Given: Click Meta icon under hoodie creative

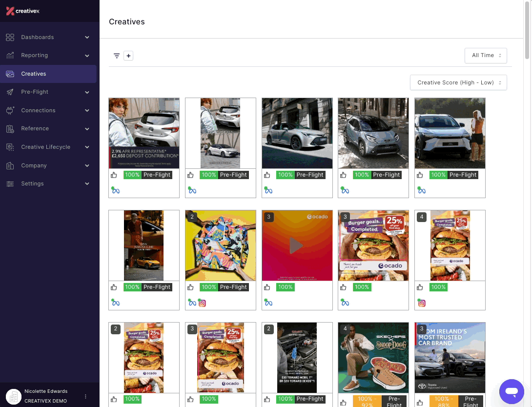Looking at the screenshot, I should point(192,303).
